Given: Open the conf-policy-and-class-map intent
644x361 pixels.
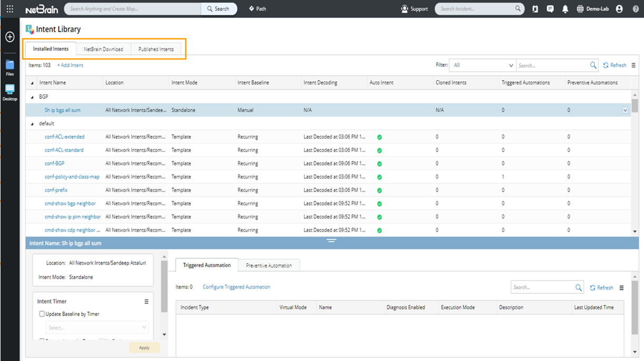Looking at the screenshot, I should [x=72, y=177].
